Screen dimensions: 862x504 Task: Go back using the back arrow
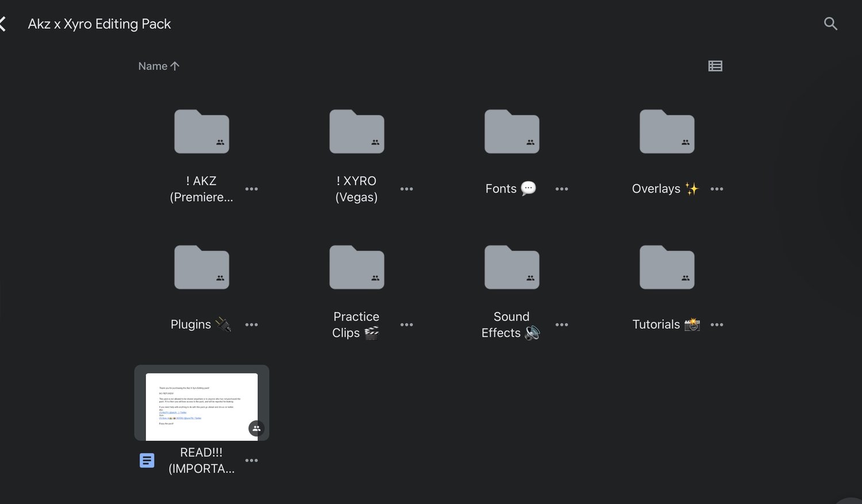click(x=3, y=24)
